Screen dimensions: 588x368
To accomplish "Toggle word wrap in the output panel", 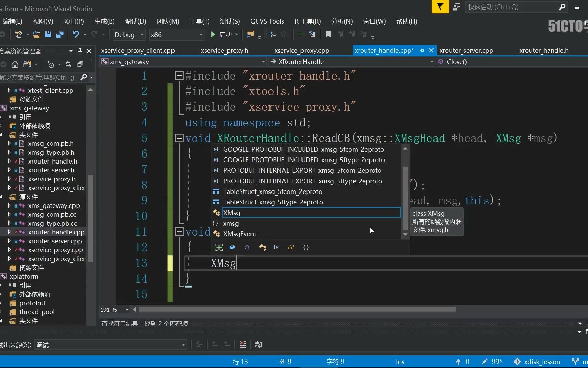I will (259, 344).
